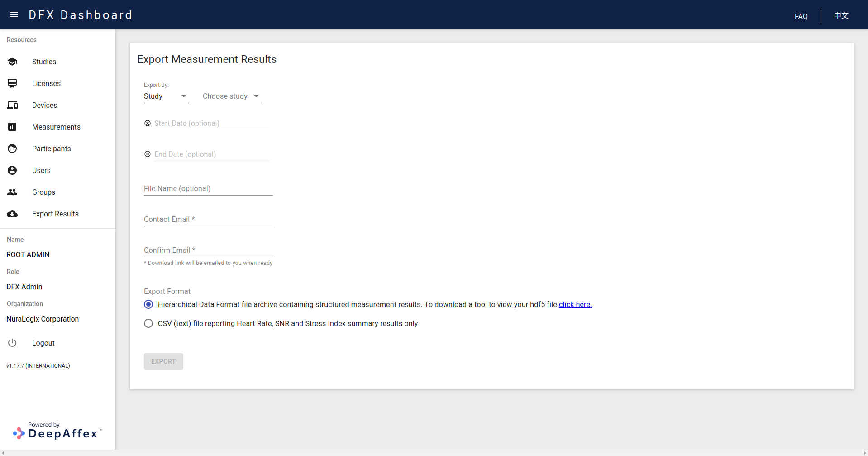Click the Devices icon in sidebar

(13, 105)
